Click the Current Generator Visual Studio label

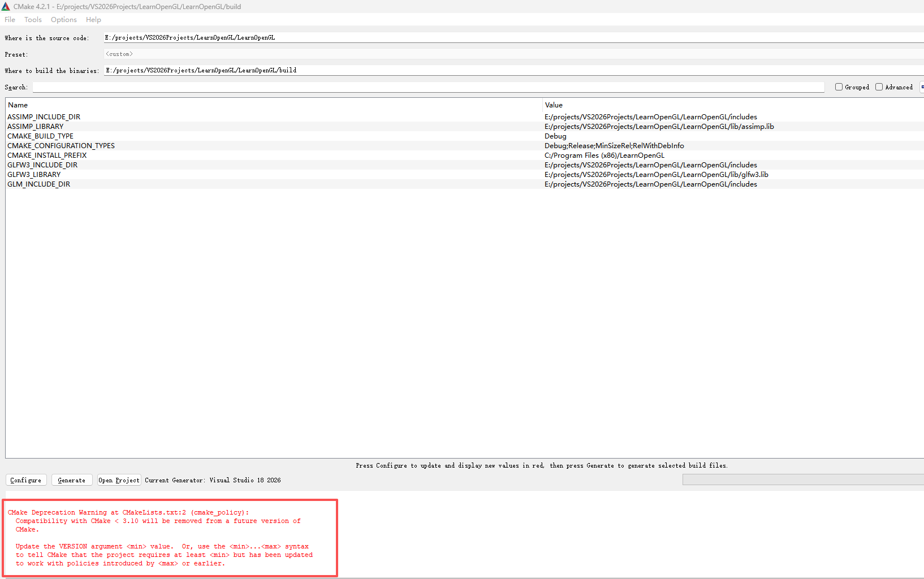[213, 480]
